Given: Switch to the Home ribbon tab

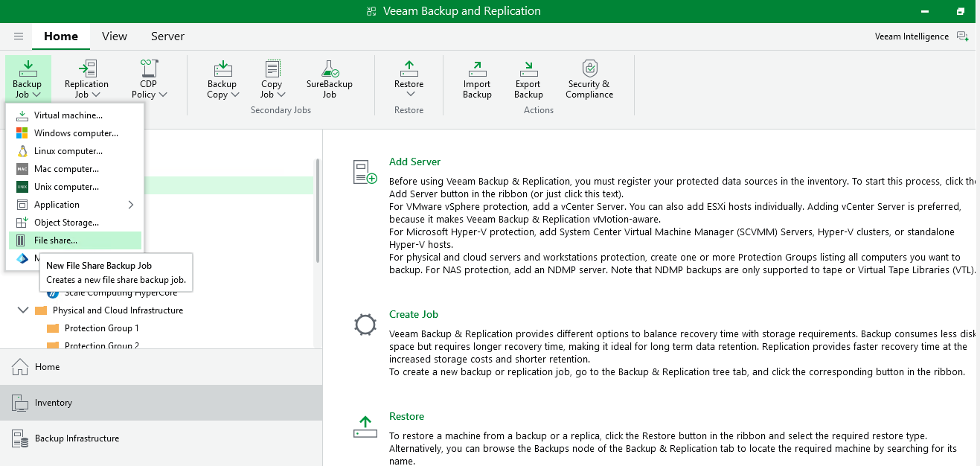Looking at the screenshot, I should click(x=60, y=36).
